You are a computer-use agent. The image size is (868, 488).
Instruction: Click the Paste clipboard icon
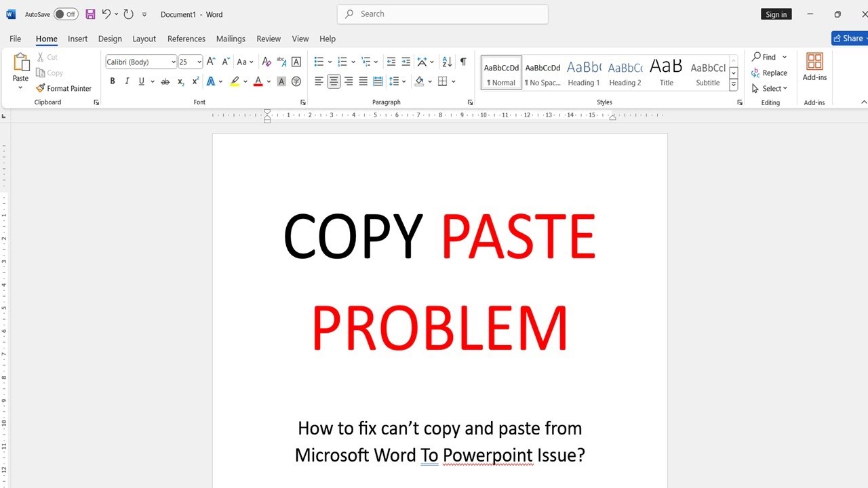pos(20,62)
